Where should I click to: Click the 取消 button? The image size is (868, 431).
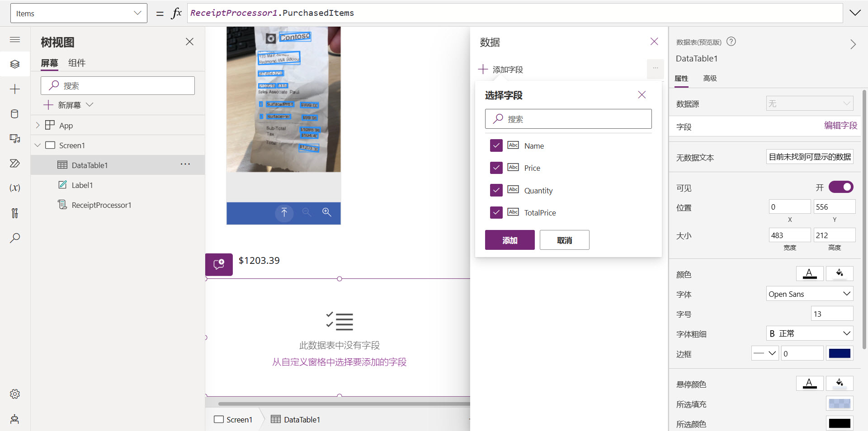point(565,240)
